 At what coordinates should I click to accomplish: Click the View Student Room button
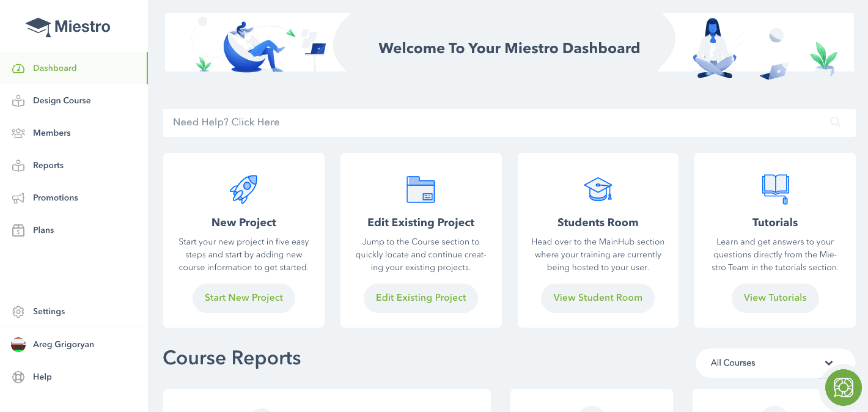pos(598,298)
